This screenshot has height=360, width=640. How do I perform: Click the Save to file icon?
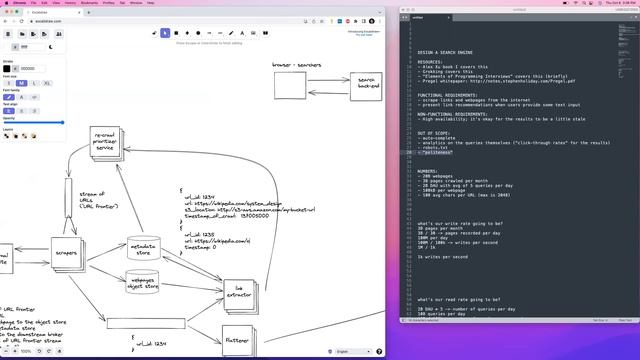click(33, 34)
